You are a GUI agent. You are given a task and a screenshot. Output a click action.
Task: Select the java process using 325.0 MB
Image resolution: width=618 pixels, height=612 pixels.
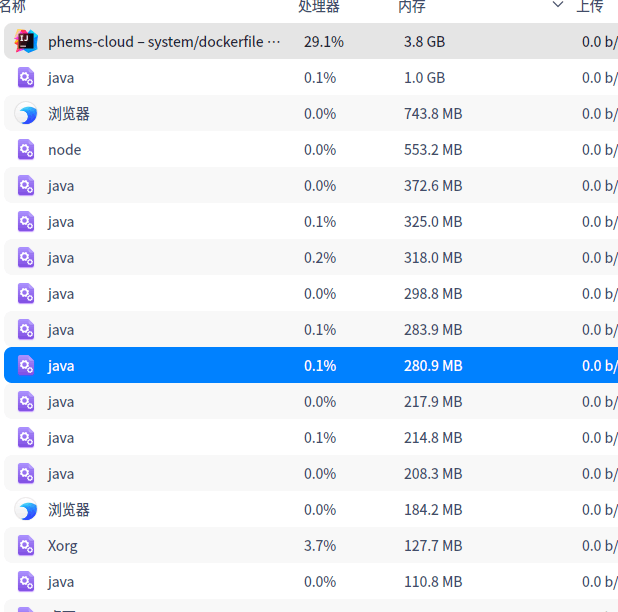pyautogui.click(x=61, y=222)
